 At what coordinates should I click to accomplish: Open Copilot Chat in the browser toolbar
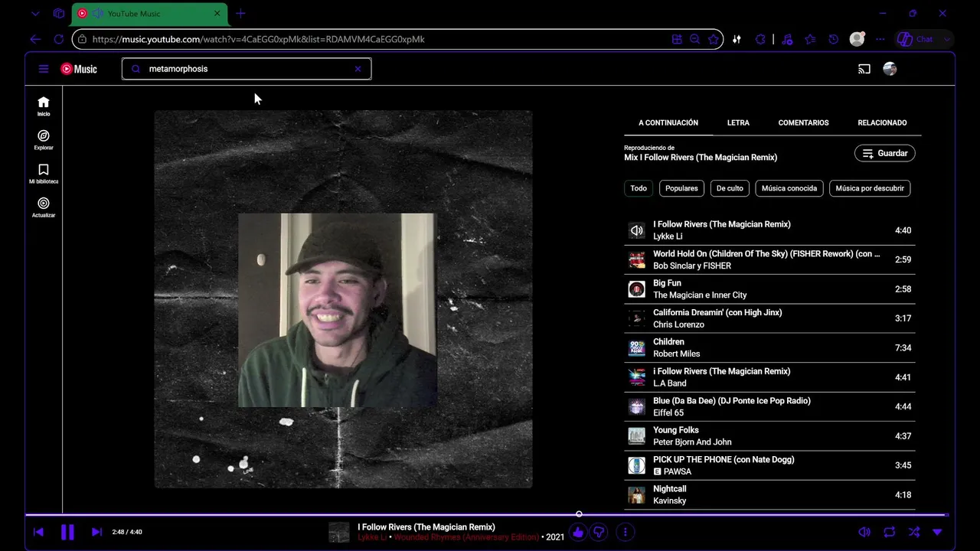(x=917, y=39)
